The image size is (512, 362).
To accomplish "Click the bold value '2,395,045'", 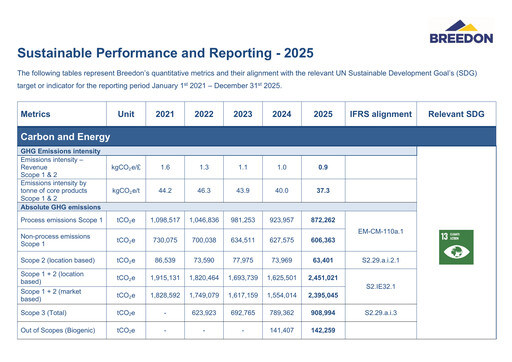I will pos(323,295).
